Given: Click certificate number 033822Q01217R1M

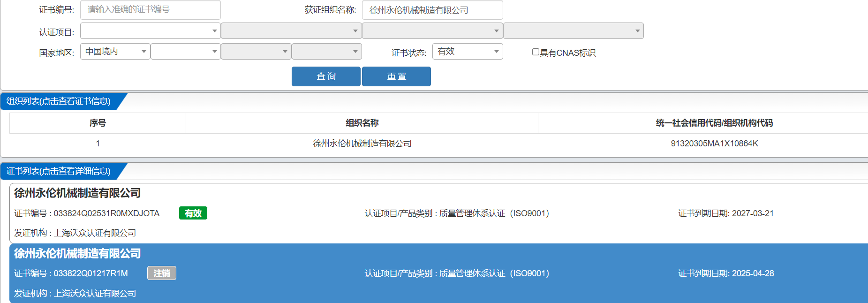Looking at the screenshot, I should (91, 273).
